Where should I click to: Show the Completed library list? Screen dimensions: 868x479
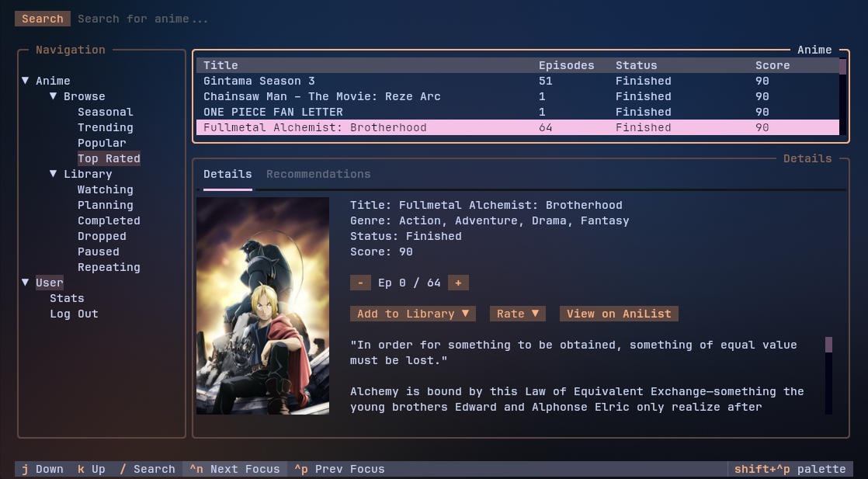[x=109, y=220]
